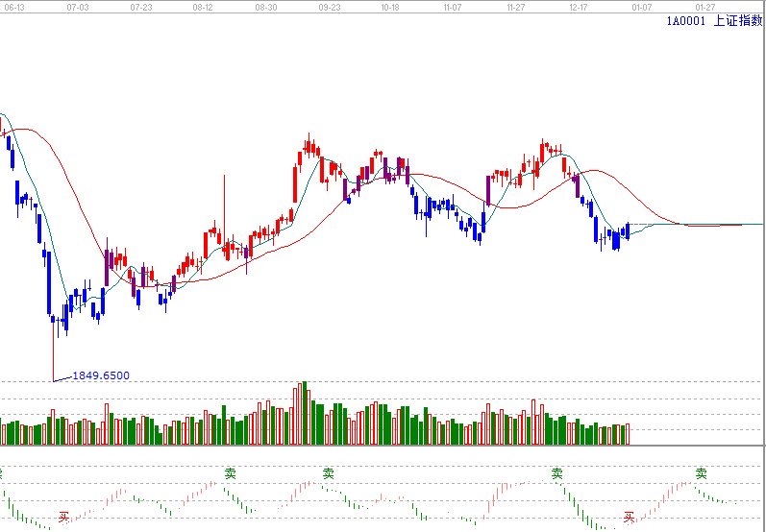Click the 1849.6500 lowest price label
Image resolution: width=766 pixels, height=532 pixels.
pos(101,375)
